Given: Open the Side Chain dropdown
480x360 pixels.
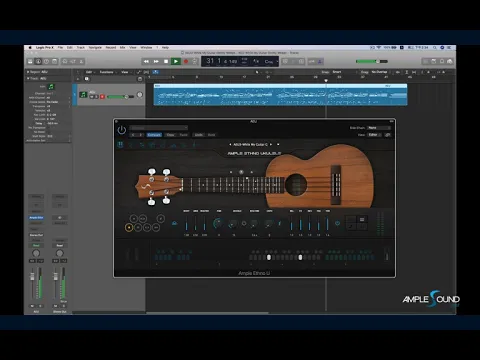Looking at the screenshot, I should 378,128.
